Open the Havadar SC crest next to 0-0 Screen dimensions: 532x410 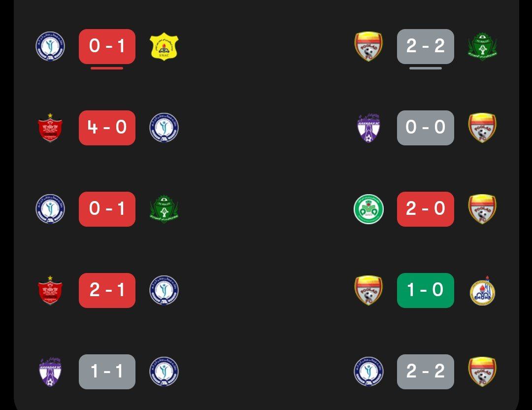coord(368,128)
